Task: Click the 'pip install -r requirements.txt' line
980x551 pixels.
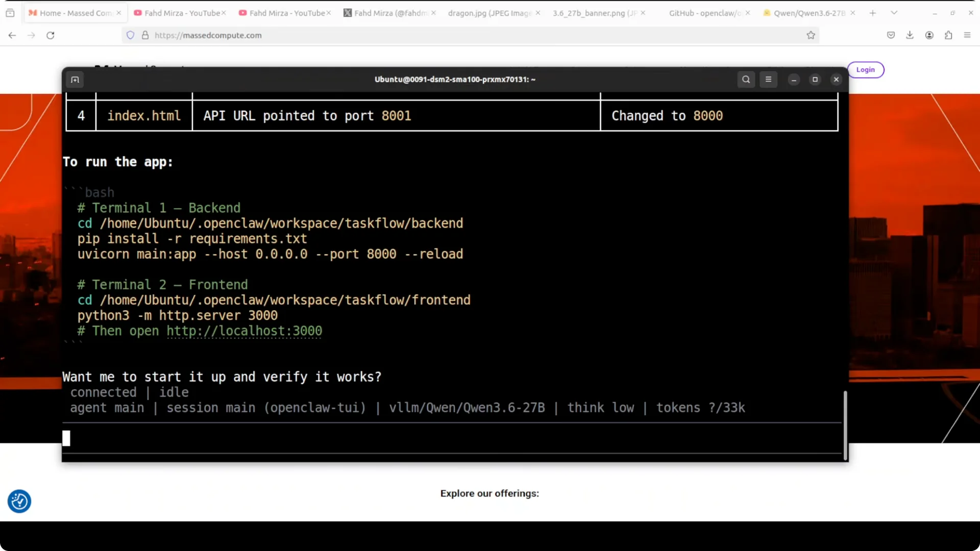Action: pyautogui.click(x=192, y=239)
